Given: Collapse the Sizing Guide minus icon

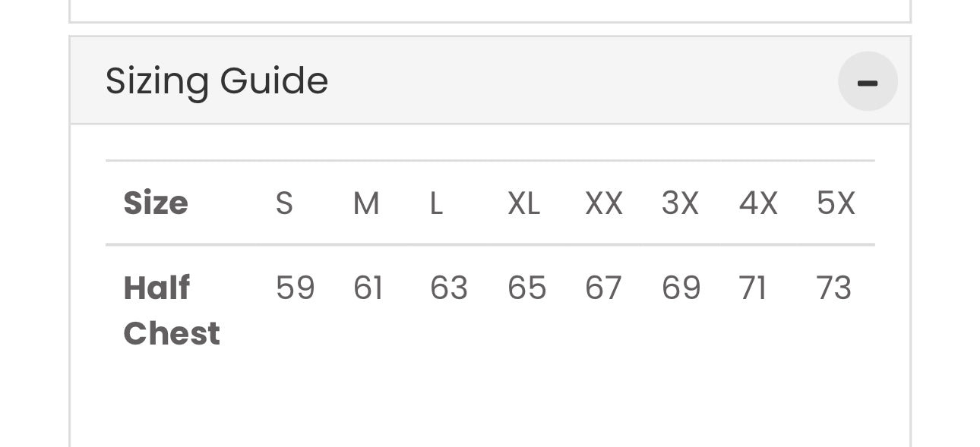Looking at the screenshot, I should click(x=868, y=81).
